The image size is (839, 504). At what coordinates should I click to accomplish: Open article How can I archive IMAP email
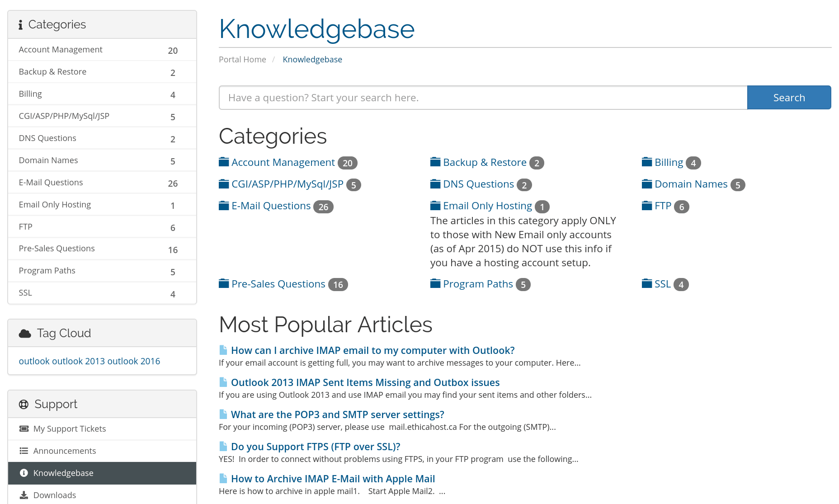click(373, 350)
